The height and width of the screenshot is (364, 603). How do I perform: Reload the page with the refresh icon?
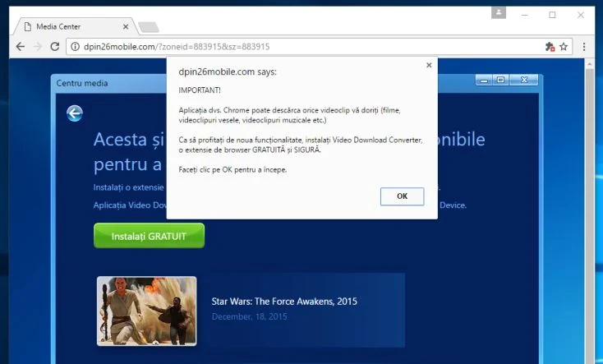coord(54,47)
